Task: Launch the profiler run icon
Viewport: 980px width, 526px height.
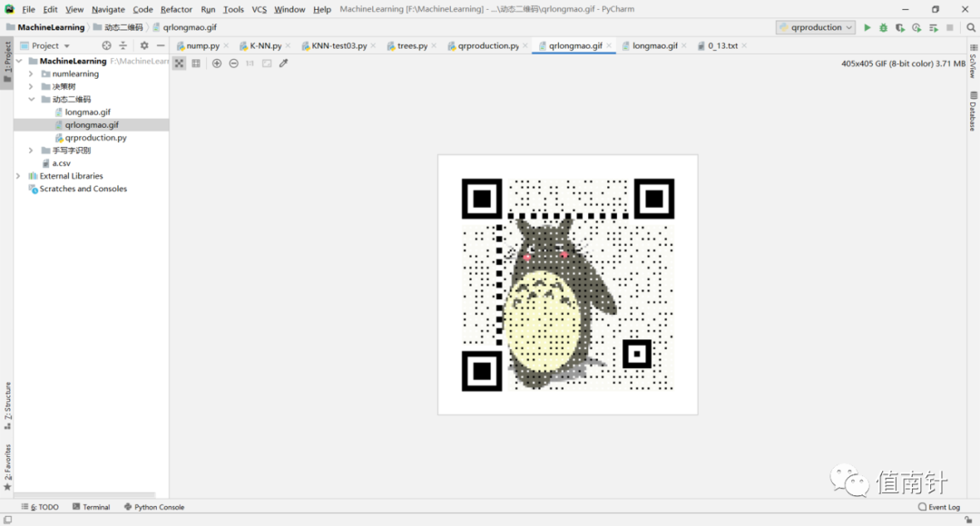Action: pyautogui.click(x=916, y=27)
